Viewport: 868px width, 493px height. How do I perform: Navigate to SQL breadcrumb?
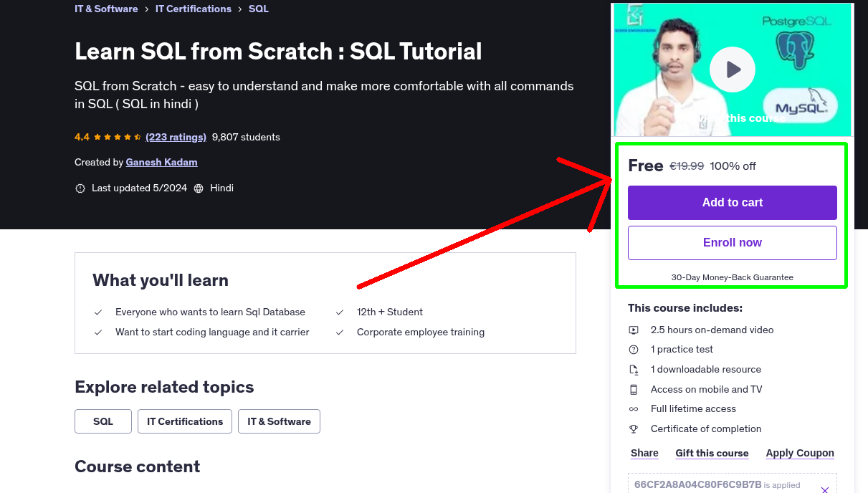pyautogui.click(x=258, y=9)
